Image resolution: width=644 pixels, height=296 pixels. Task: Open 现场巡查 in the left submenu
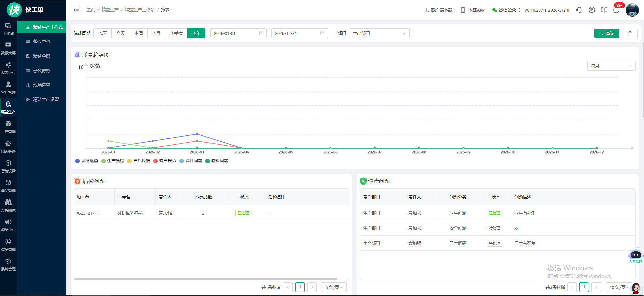pyautogui.click(x=42, y=85)
